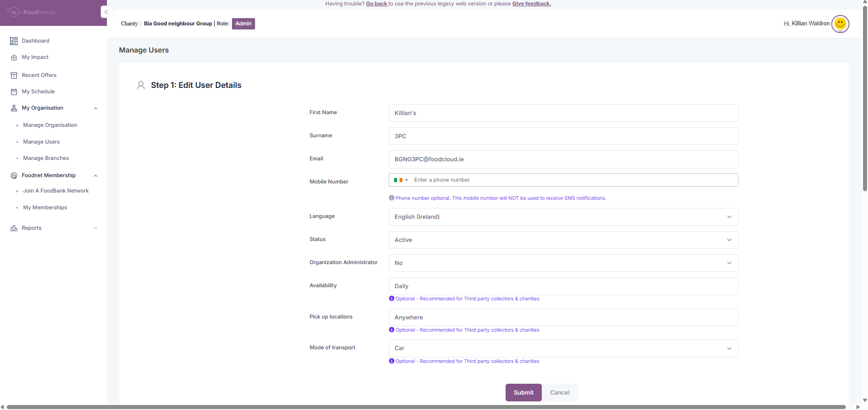The height and width of the screenshot is (410, 868).
Task: Open the country flag selector for phone
Action: click(x=401, y=180)
